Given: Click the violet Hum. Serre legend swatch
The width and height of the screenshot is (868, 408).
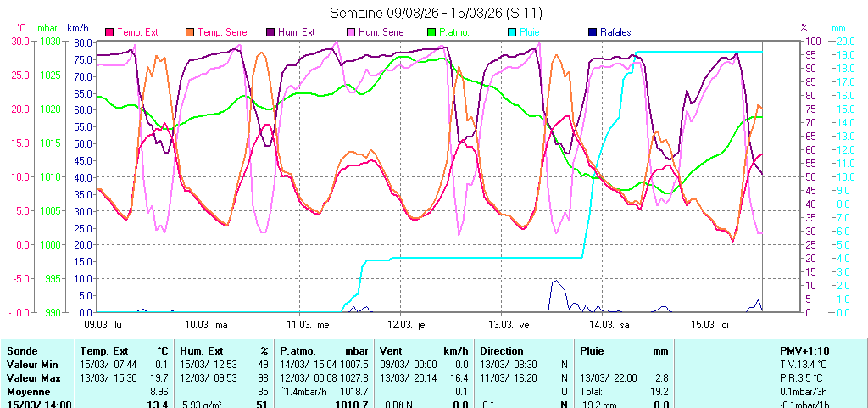Looking at the screenshot, I should pyautogui.click(x=351, y=33).
